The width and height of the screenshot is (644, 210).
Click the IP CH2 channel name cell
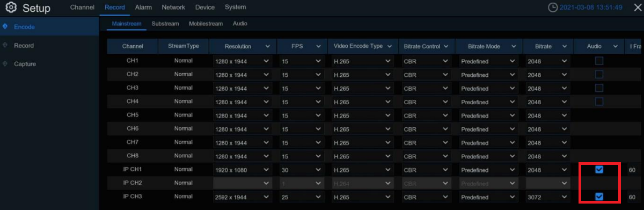[x=133, y=183]
